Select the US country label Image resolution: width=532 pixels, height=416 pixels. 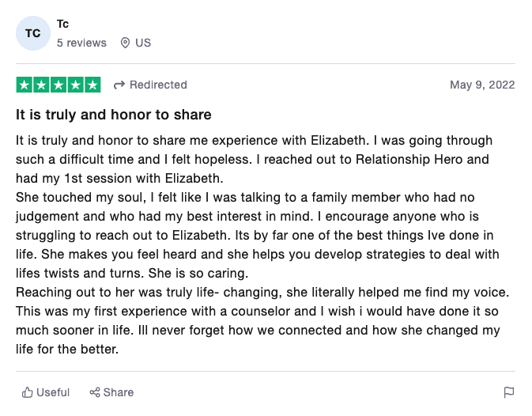(143, 43)
